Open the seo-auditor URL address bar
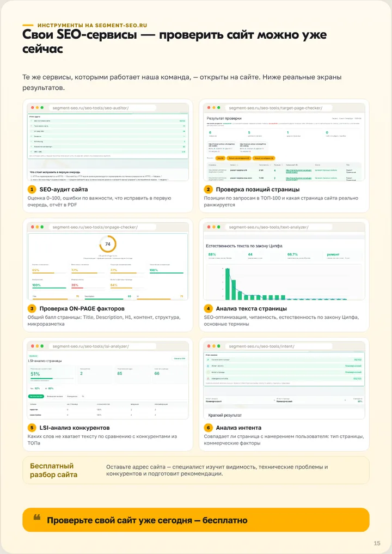Screen dimensions: 392x554 click(x=102, y=108)
